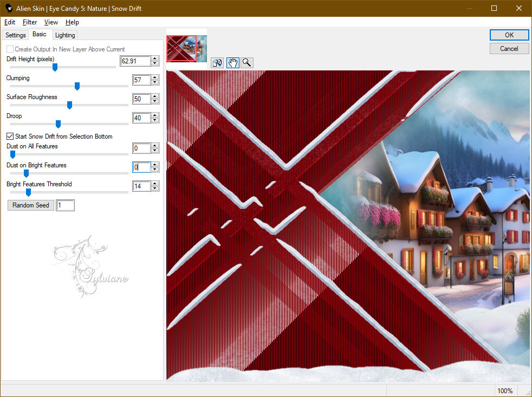
Task: Click the Surface Roughness value field
Action: (141, 99)
